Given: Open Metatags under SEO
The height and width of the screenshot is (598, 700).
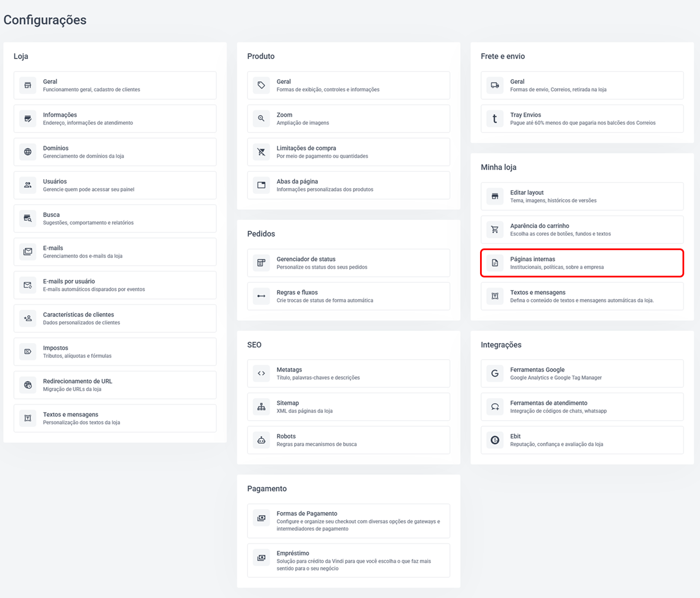Looking at the screenshot, I should 289,370.
